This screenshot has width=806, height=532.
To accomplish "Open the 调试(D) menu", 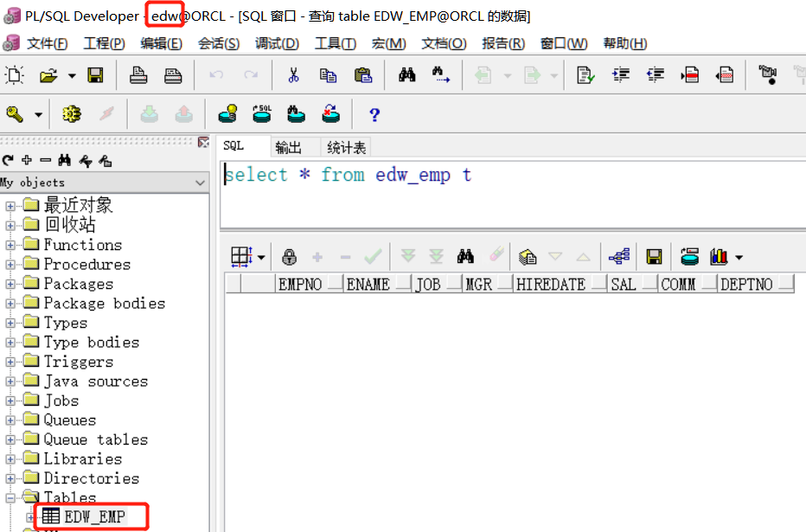I will click(277, 44).
